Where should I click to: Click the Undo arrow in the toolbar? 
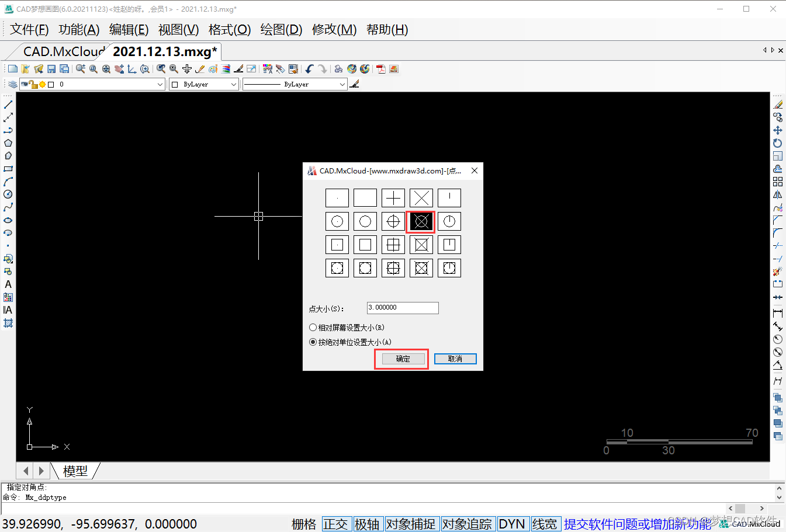pyautogui.click(x=309, y=69)
